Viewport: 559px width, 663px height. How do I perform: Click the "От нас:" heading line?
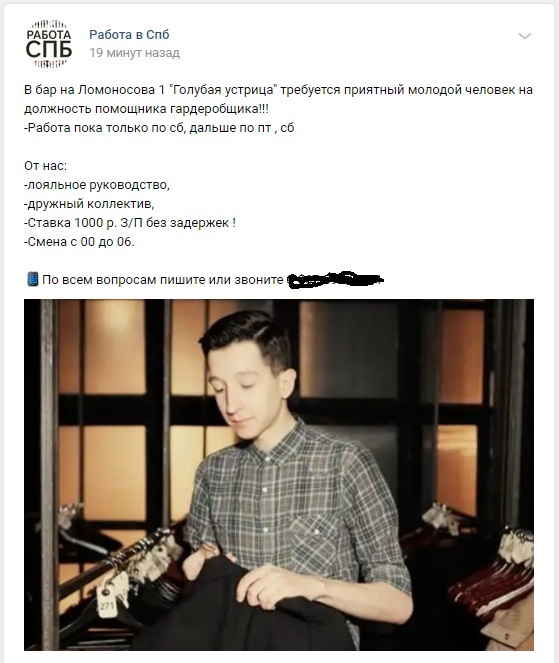pos(45,166)
